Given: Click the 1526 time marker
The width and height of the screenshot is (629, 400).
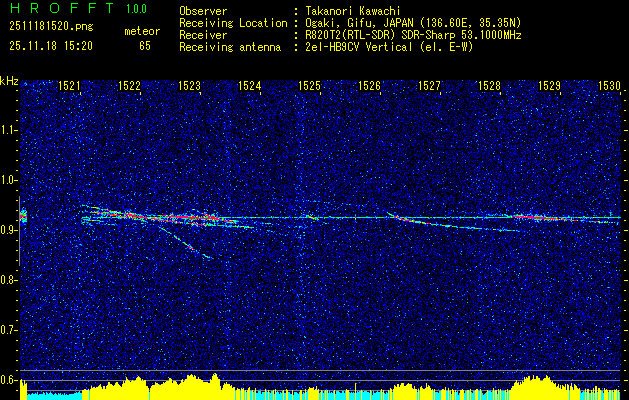Looking at the screenshot, I should (369, 85).
